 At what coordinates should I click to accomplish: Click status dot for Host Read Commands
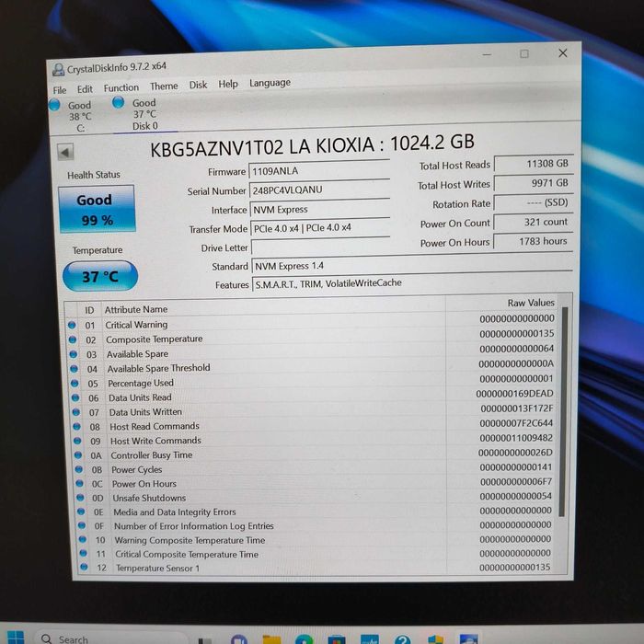tap(76, 426)
